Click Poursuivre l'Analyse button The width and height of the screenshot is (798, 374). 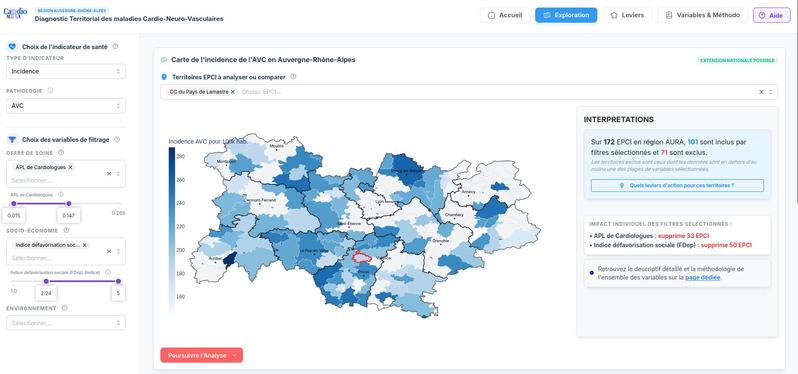tap(202, 356)
